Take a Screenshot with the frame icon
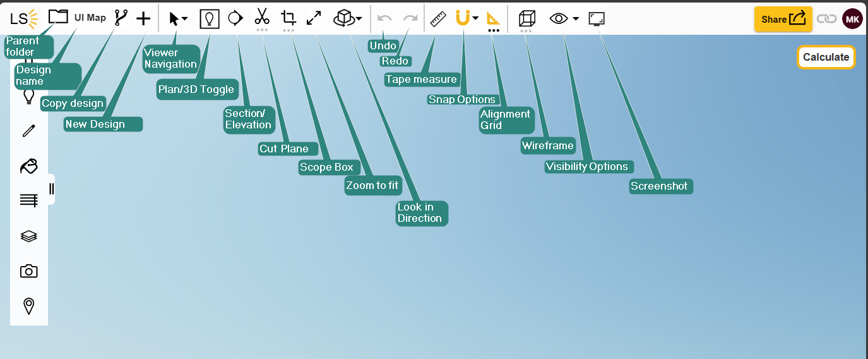 click(x=597, y=19)
